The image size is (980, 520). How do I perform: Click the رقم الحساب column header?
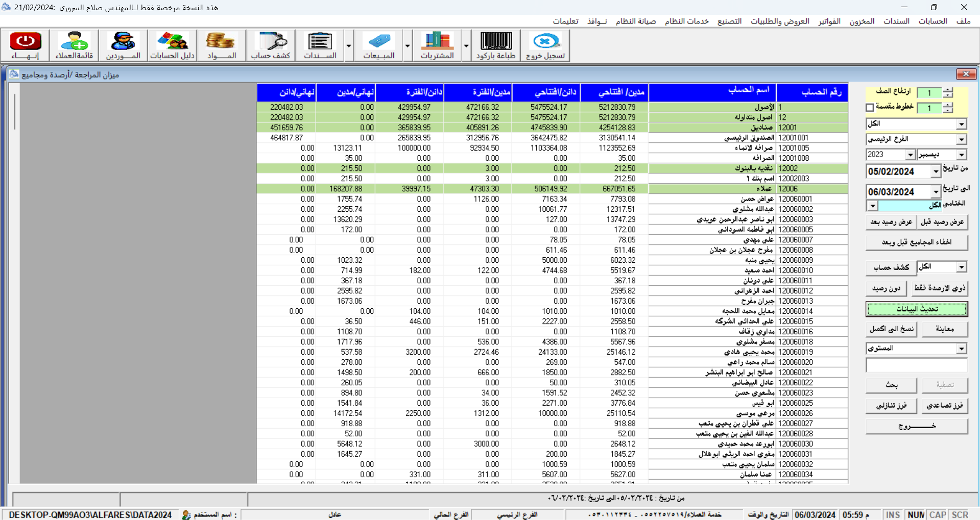coord(812,92)
